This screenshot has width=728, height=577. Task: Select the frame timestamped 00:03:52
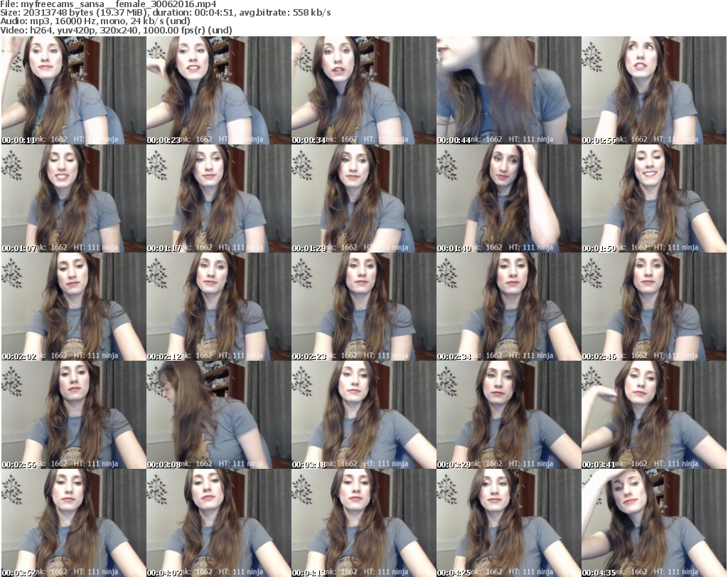73,523
